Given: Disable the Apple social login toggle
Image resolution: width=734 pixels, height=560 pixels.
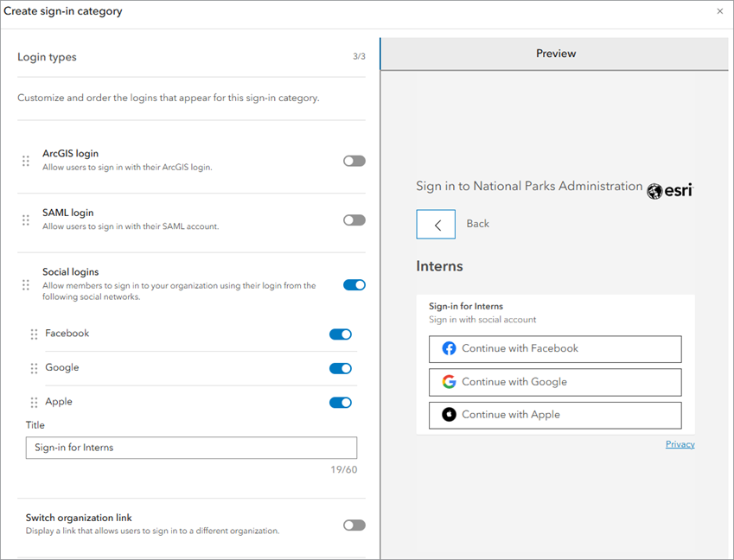Looking at the screenshot, I should click(x=340, y=402).
